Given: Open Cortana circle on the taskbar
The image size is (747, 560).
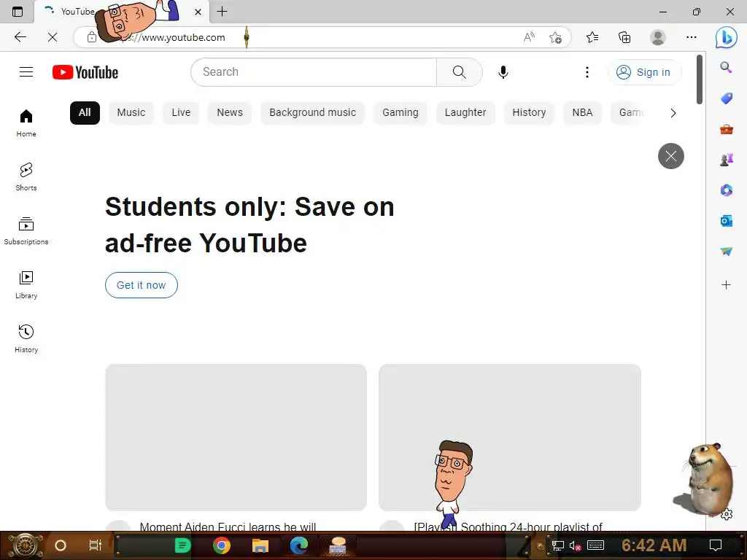Looking at the screenshot, I should (x=61, y=545).
